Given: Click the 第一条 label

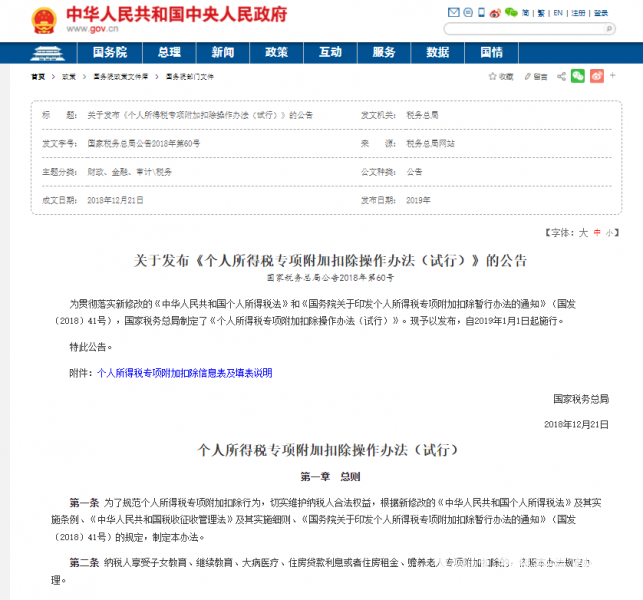Looking at the screenshot, I should point(84,502).
